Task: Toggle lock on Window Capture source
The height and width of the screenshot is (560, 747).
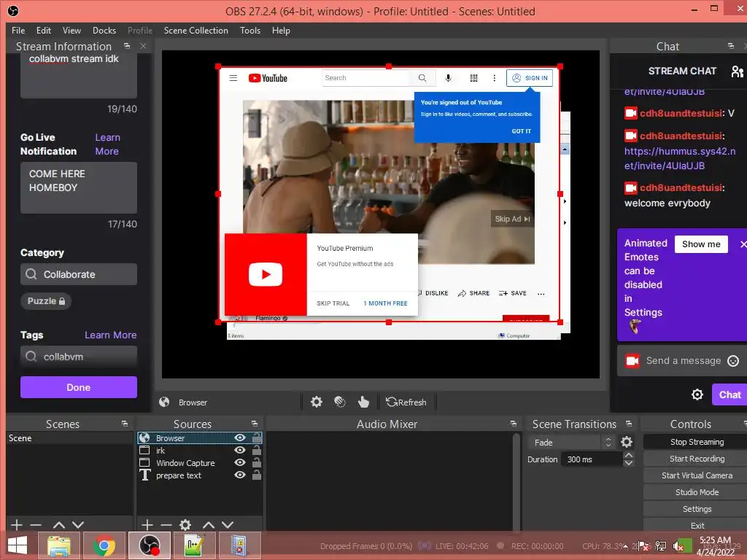Action: pyautogui.click(x=256, y=462)
